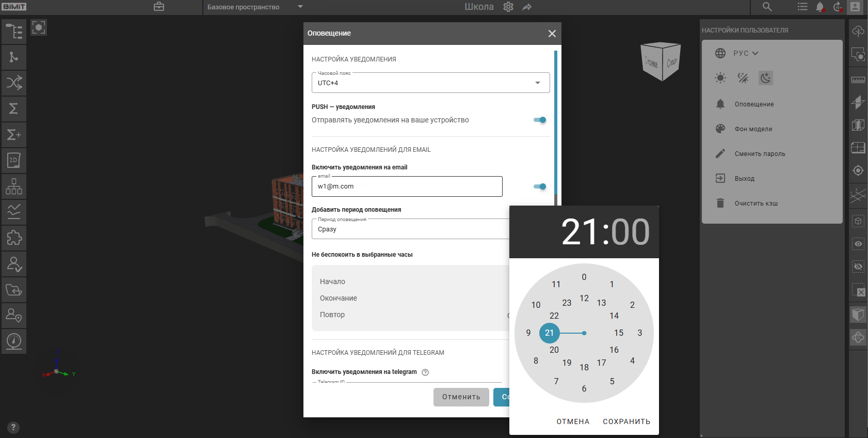Open notifications bell in top bar

coord(819,7)
